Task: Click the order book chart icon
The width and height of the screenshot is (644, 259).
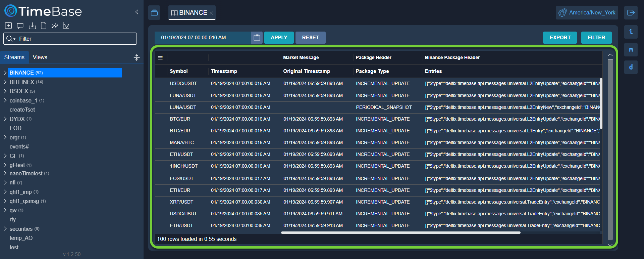Action: (x=66, y=26)
